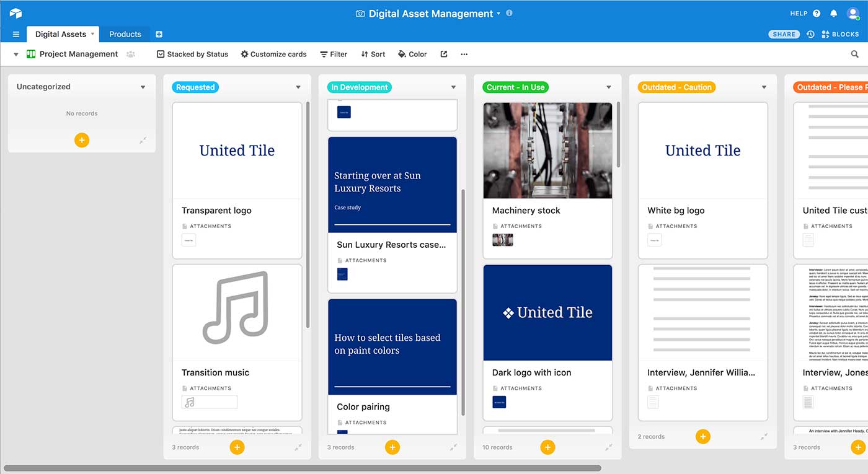Screen dimensions: 868x474
Task: Open the Digital Assets tab dropdown
Action: [92, 34]
